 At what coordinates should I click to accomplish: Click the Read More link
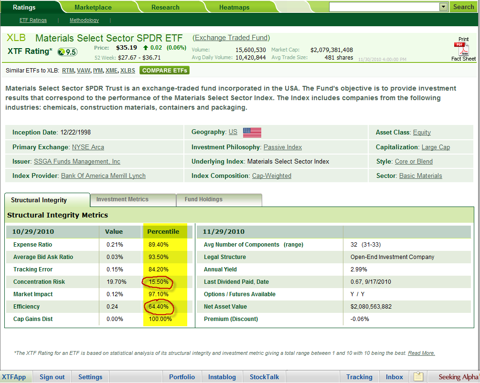(x=421, y=353)
